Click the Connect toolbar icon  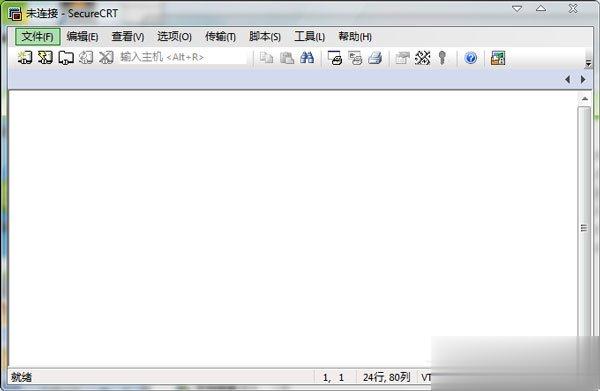(x=25, y=58)
